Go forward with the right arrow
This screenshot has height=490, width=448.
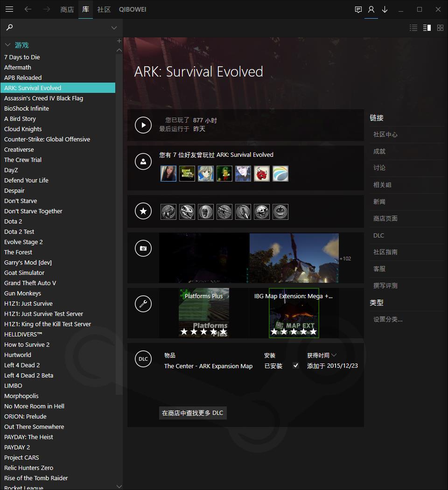tap(47, 9)
